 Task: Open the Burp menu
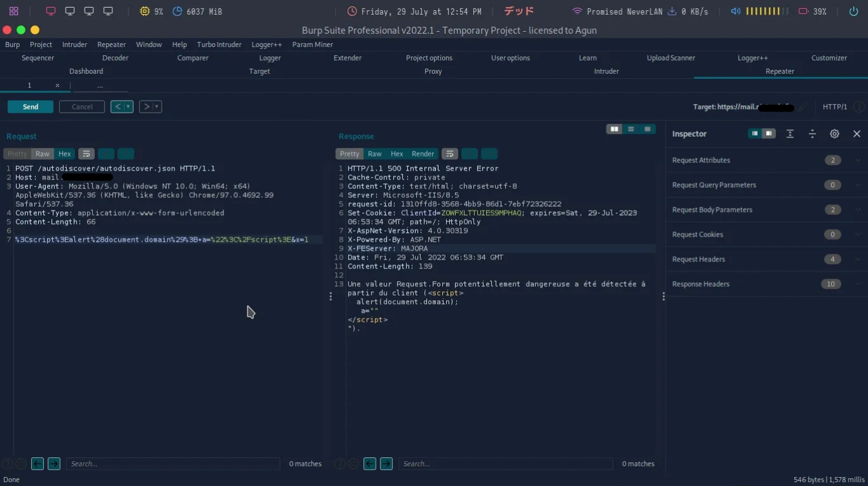click(12, 45)
